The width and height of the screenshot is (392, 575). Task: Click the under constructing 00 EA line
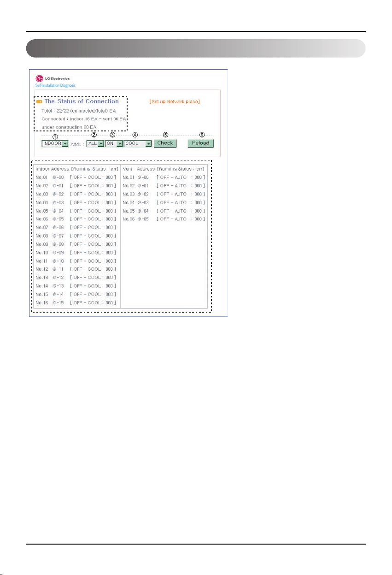tap(69, 127)
